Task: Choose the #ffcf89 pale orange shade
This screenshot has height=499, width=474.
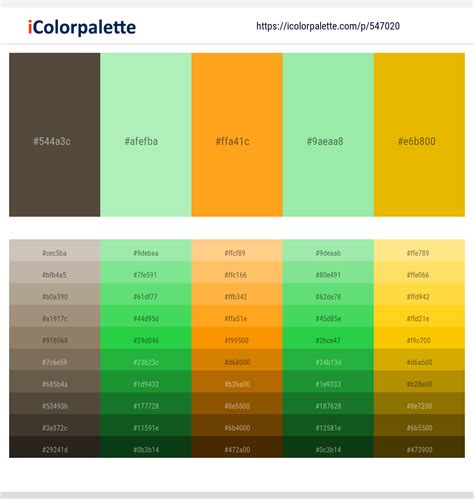Action: pos(237,251)
